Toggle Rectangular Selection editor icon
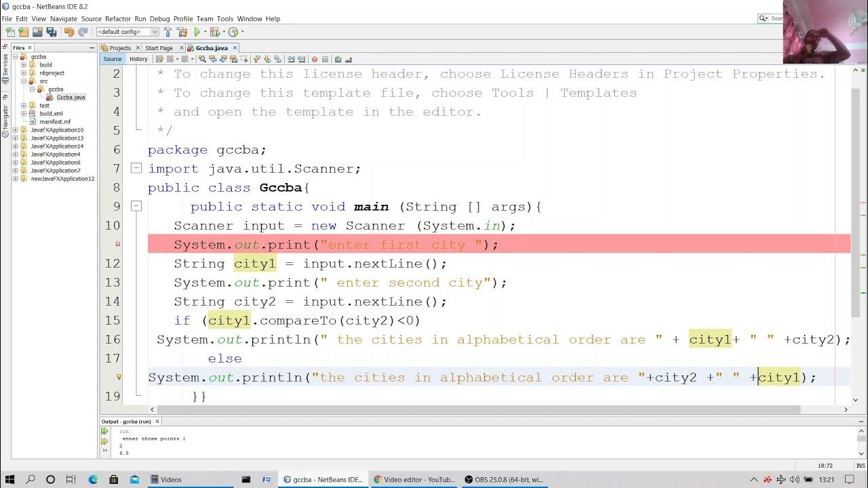The width and height of the screenshot is (868, 488). [243, 59]
